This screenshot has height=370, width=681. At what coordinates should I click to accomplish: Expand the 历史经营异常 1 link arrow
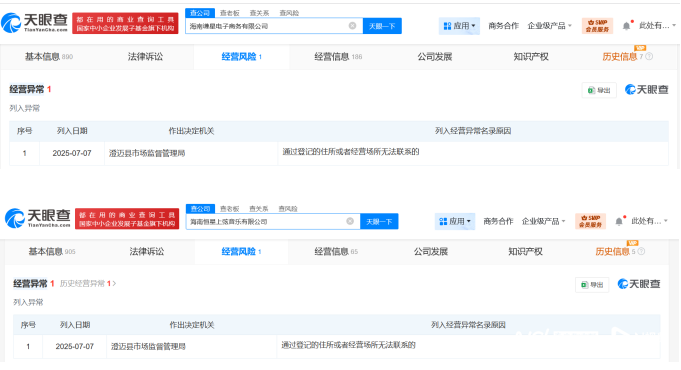pyautogui.click(x=114, y=283)
